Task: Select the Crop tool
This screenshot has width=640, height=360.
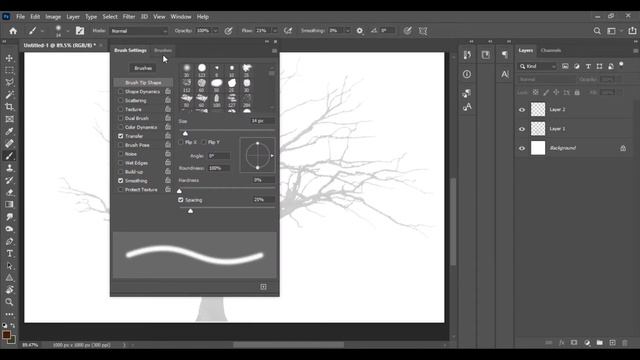Action: (9, 107)
